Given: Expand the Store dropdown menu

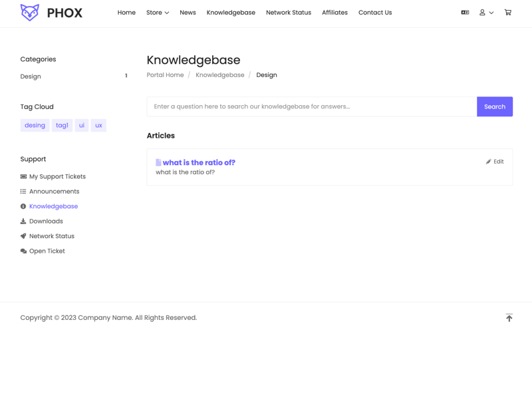Looking at the screenshot, I should coord(158,13).
